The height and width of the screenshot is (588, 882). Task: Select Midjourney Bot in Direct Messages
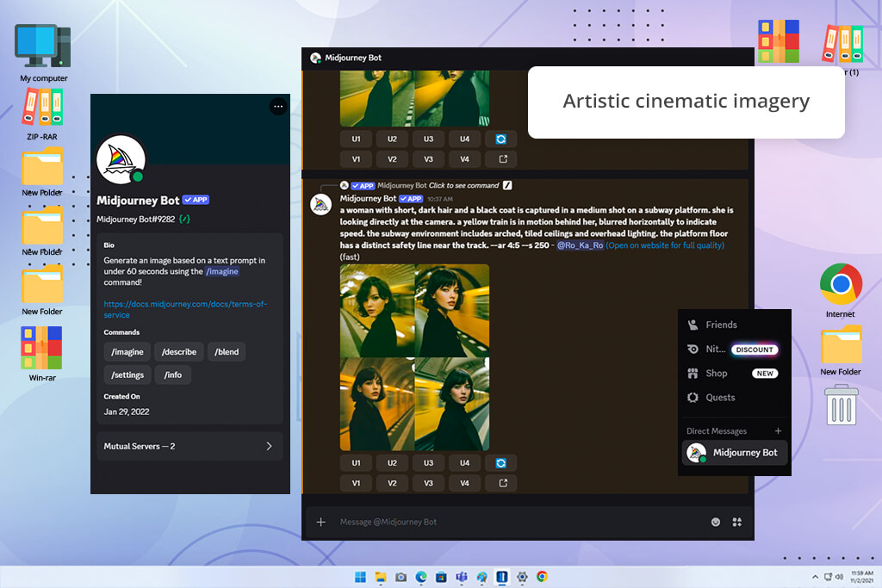734,453
